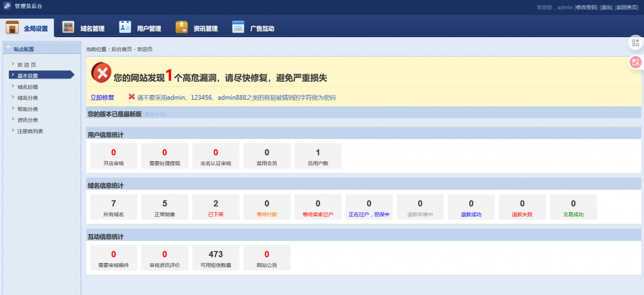Click the 互动信息统计 section header
The height and width of the screenshot is (295, 644).
click(x=364, y=235)
